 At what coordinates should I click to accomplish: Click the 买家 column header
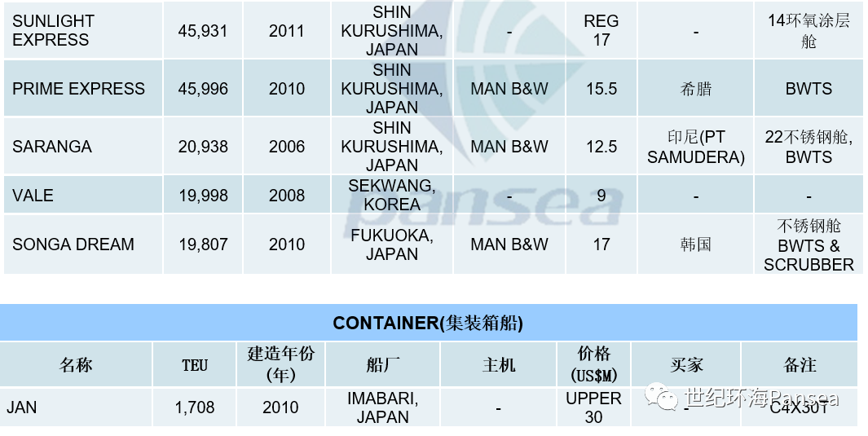(x=686, y=364)
